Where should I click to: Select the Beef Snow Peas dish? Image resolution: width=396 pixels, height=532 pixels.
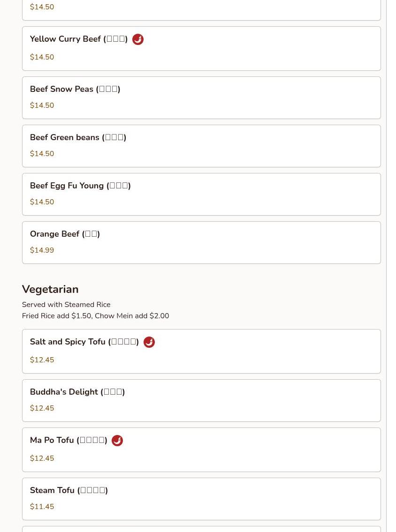pos(75,89)
